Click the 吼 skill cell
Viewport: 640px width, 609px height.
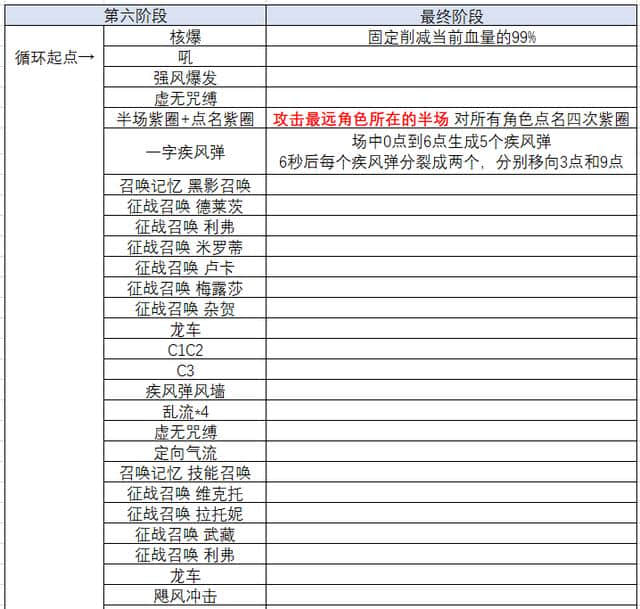[185, 57]
